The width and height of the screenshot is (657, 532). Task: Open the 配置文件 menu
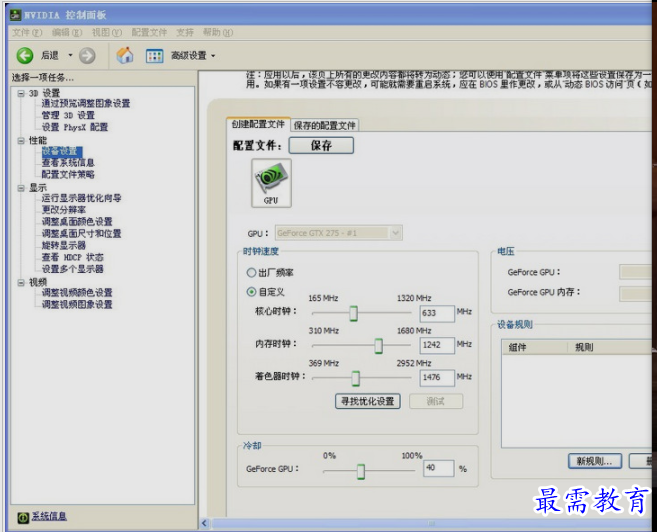[149, 32]
